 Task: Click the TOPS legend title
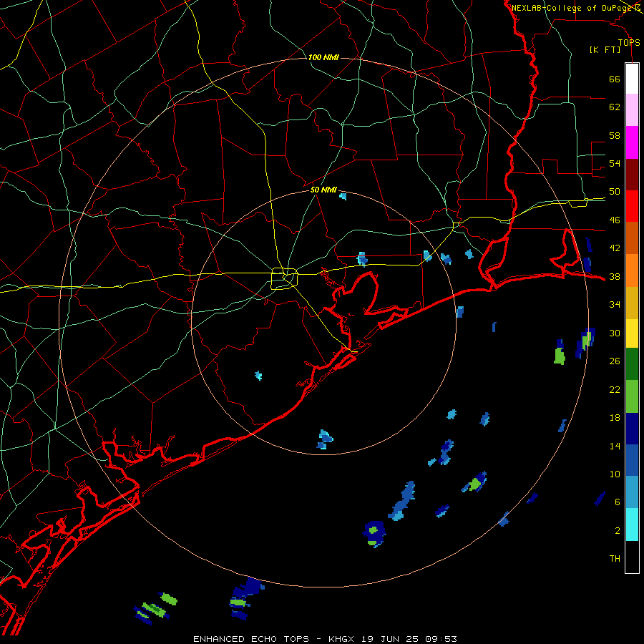[x=629, y=43]
